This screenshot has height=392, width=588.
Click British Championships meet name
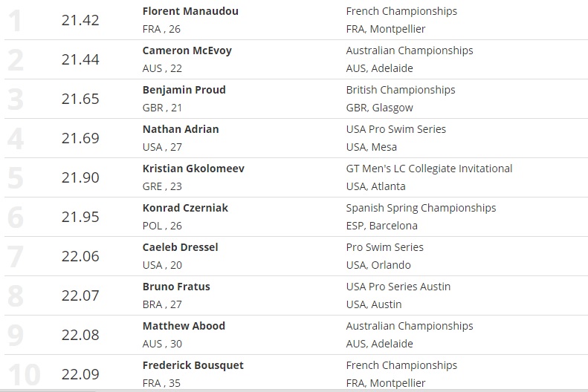pos(401,90)
